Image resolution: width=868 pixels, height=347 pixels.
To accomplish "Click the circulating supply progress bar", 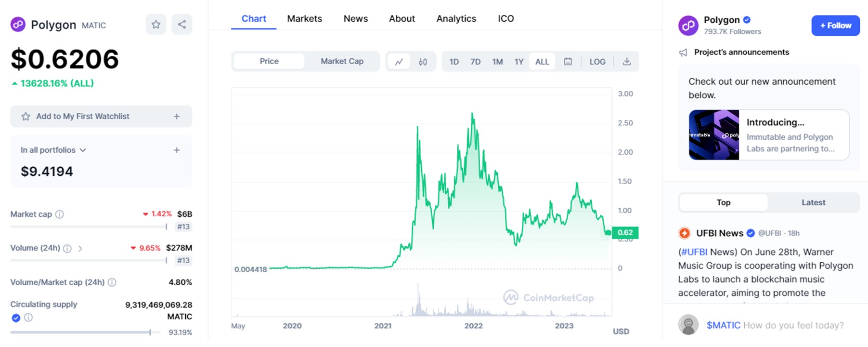I will click(x=80, y=332).
